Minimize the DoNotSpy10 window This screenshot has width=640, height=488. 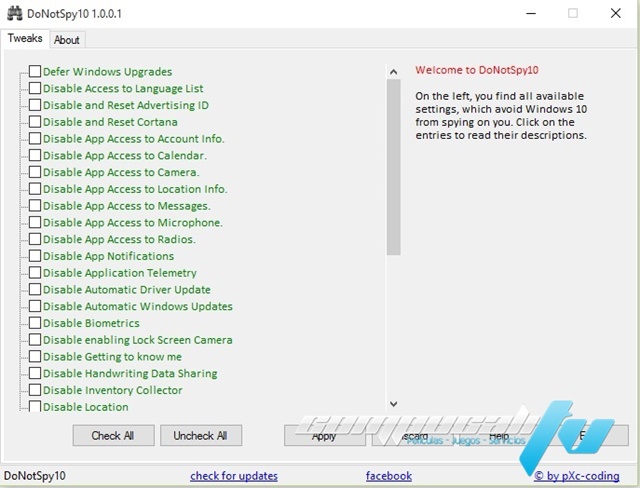coord(531,13)
